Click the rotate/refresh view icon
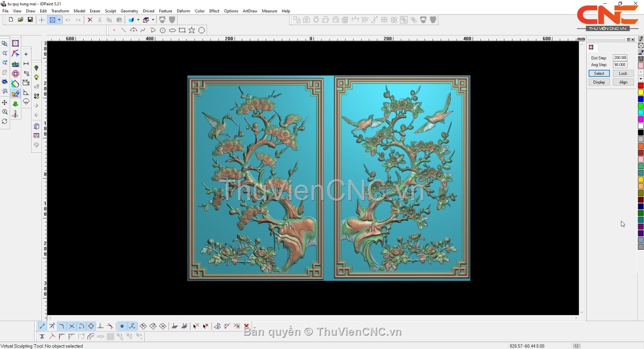Viewport: 644px width, 349px height. coord(5,122)
